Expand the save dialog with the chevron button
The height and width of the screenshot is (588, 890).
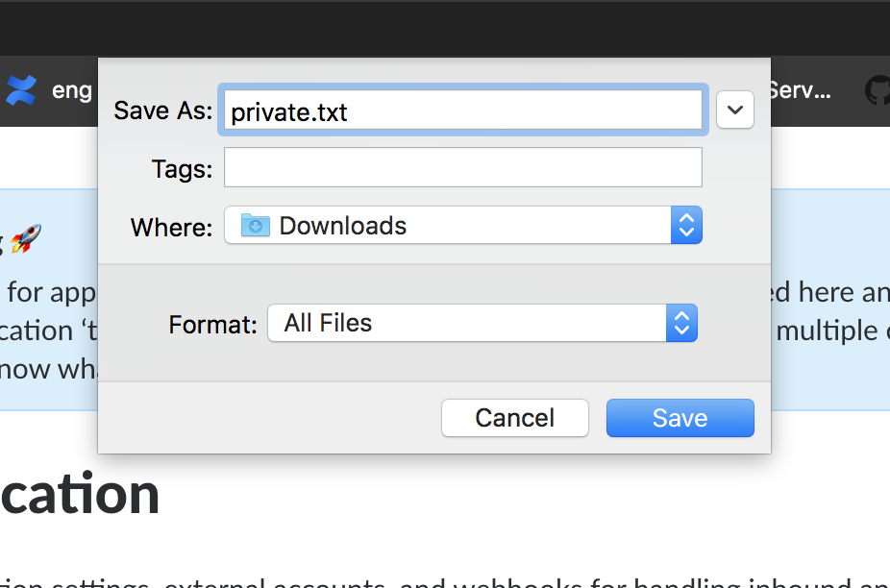click(x=735, y=110)
